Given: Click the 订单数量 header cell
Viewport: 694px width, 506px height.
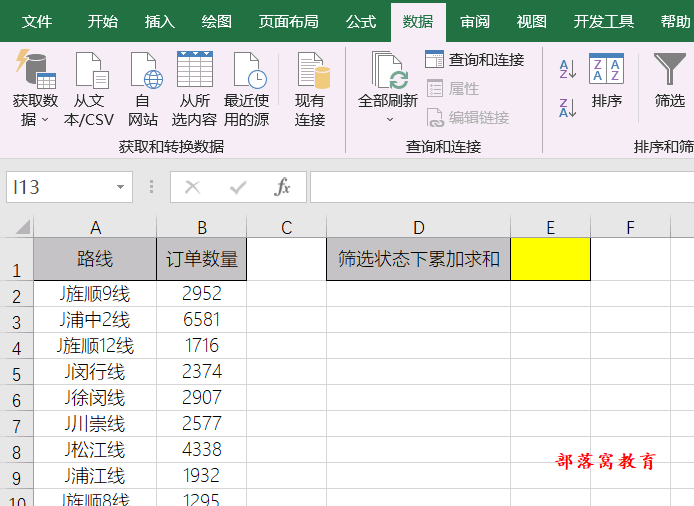Looking at the screenshot, I should (x=202, y=259).
